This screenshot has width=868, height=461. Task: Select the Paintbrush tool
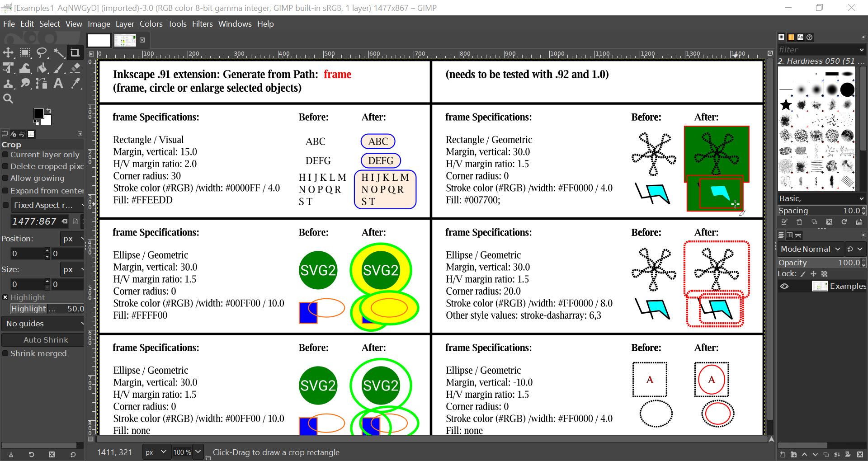click(x=59, y=68)
